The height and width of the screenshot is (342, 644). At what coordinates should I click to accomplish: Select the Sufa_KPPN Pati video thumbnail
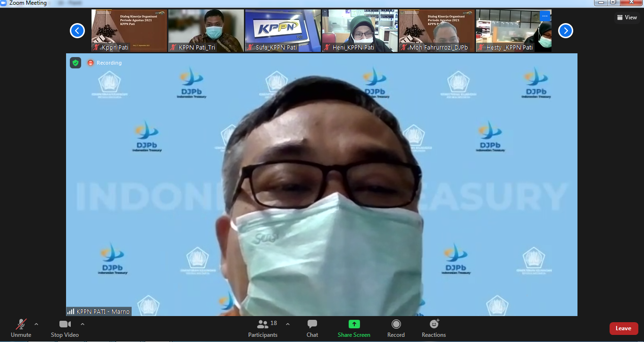pos(283,31)
